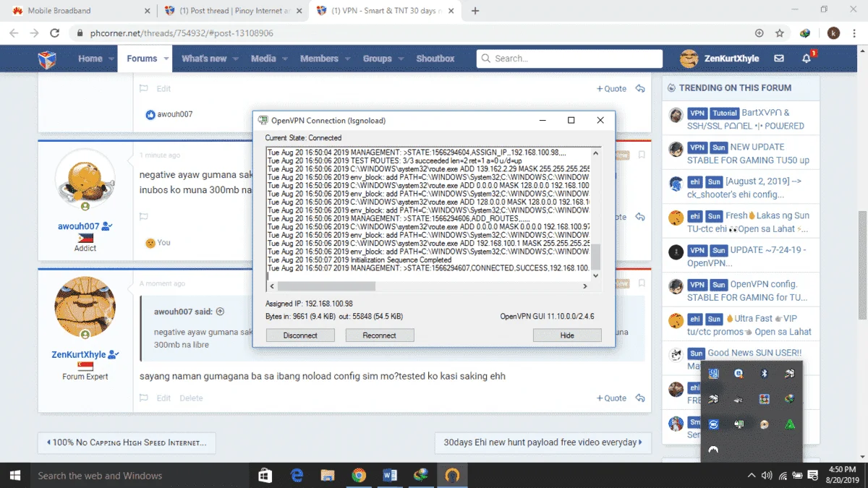Screen dimensions: 868x488
Task: Click the browser Back arrow
Action: 14,33
